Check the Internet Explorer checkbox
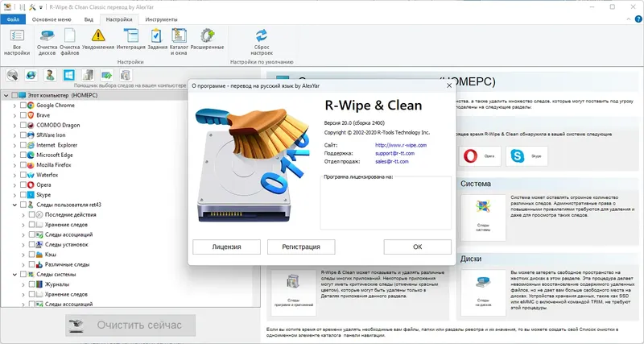 click(23, 145)
